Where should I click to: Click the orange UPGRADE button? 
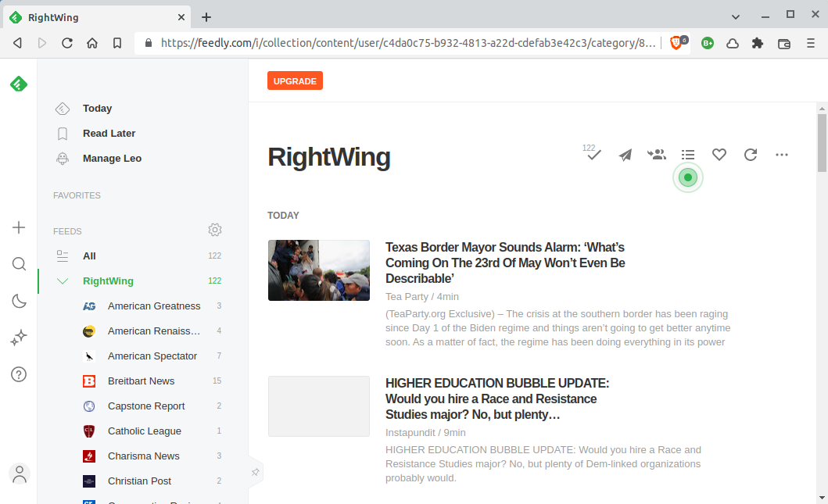295,80
